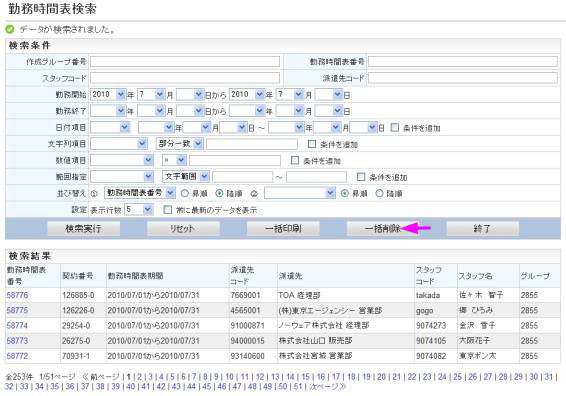Click the リセット reset button
Screen dimensions: 566x396
(183, 229)
